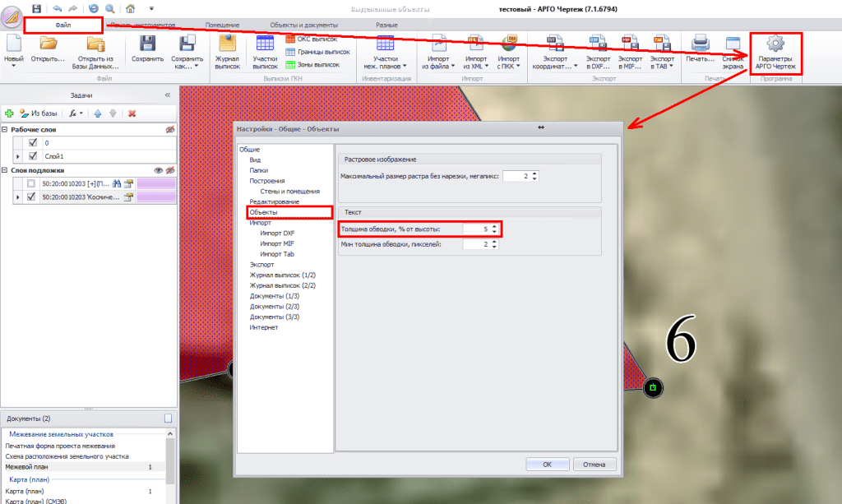Open Параметры АРГО Чертеж settings
The width and height of the screenshot is (842, 504).
pos(775,53)
